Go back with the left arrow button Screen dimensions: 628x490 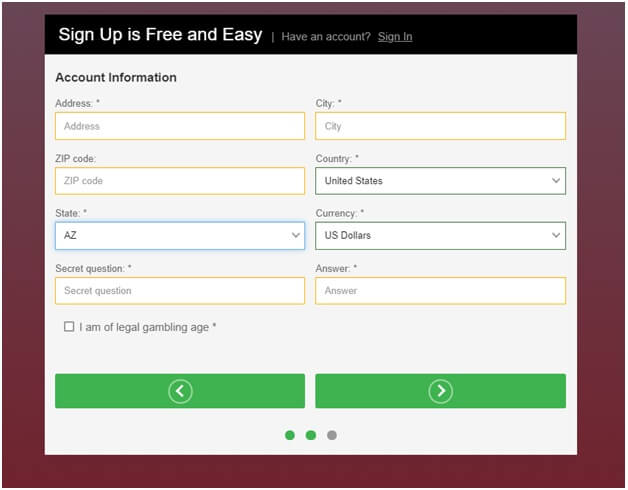(180, 391)
